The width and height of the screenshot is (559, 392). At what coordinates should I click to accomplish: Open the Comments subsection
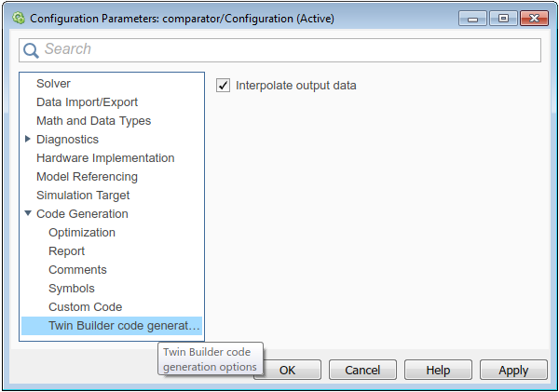pyautogui.click(x=77, y=270)
